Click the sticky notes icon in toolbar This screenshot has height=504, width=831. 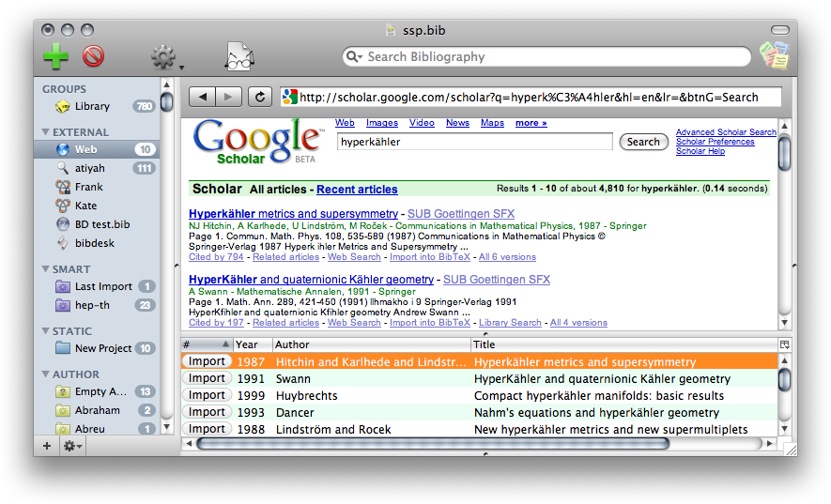(x=775, y=55)
